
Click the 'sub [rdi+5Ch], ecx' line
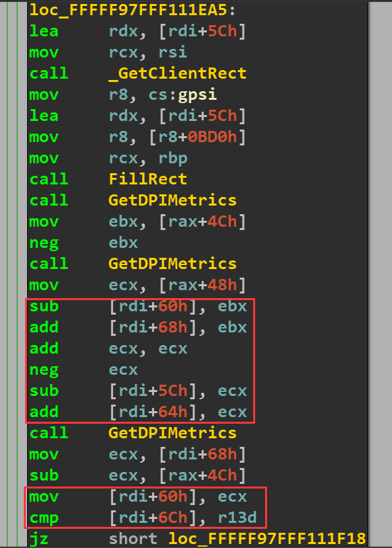pos(138,391)
